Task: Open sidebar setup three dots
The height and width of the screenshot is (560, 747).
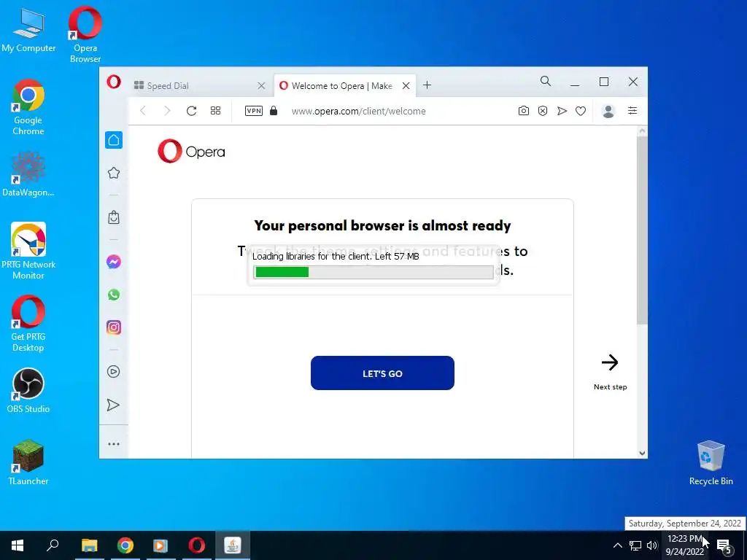Action: pyautogui.click(x=114, y=444)
